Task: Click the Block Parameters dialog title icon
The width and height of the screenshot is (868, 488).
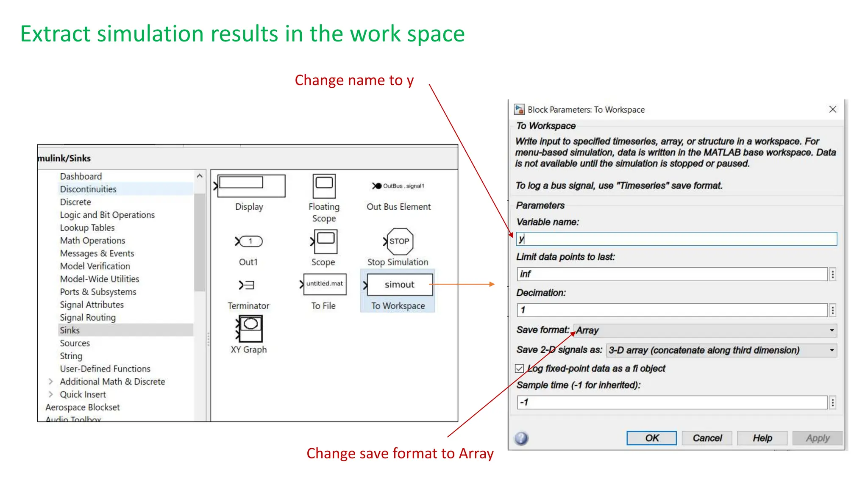Action: tap(519, 110)
